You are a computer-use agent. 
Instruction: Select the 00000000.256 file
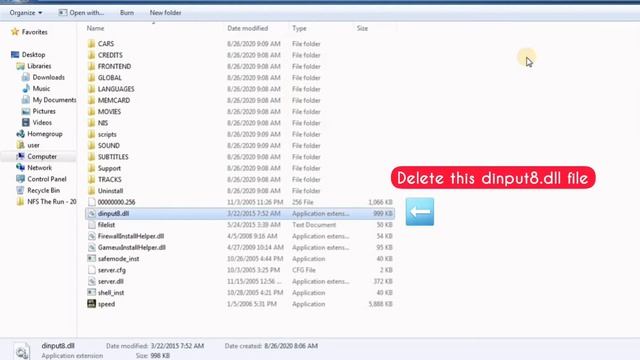pyautogui.click(x=116, y=202)
